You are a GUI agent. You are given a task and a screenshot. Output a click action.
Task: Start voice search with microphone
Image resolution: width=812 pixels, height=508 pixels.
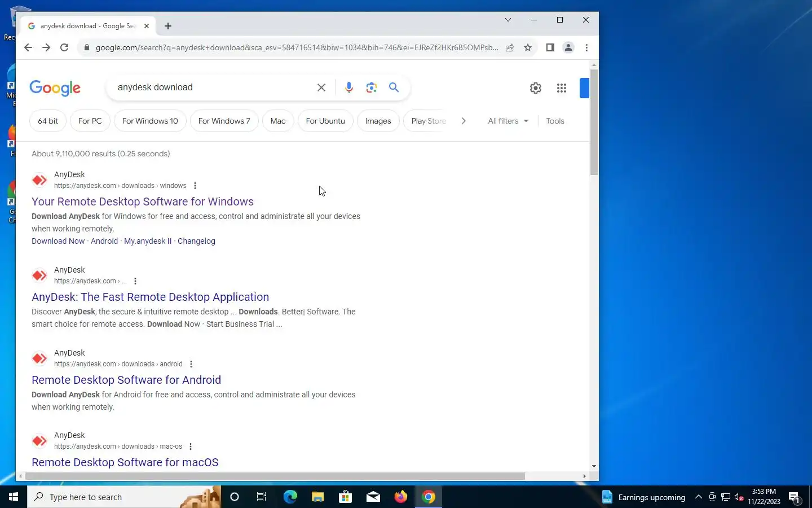(349, 87)
